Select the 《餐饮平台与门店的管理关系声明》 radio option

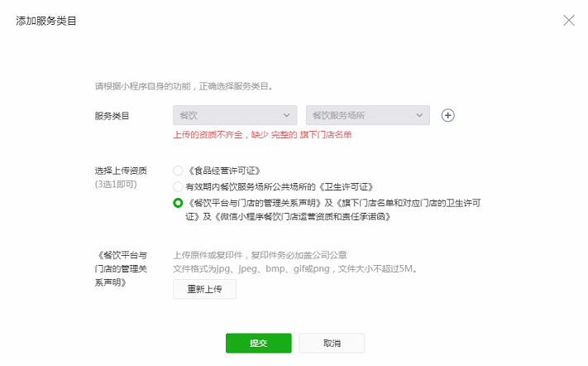(178, 203)
